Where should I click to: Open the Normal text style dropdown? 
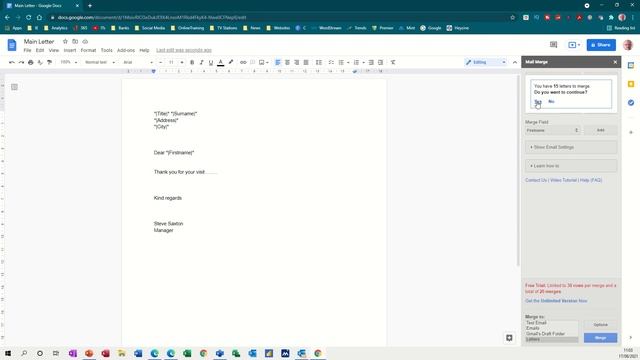click(x=100, y=62)
